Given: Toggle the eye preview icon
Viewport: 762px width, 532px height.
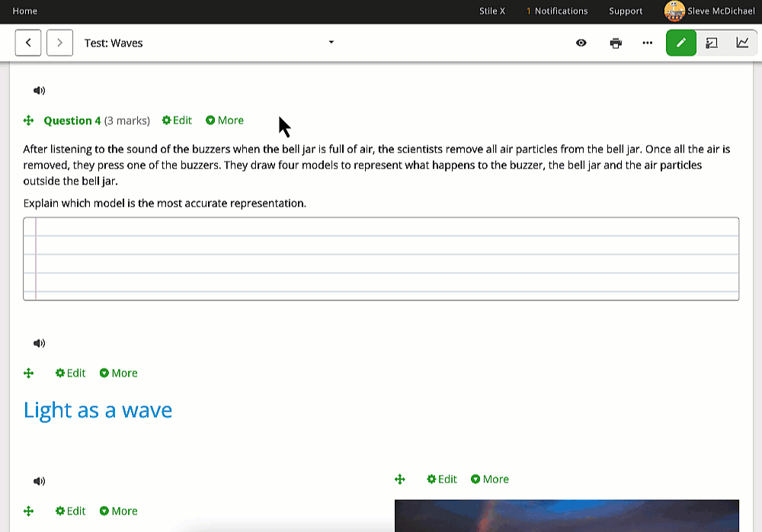Looking at the screenshot, I should 581,43.
